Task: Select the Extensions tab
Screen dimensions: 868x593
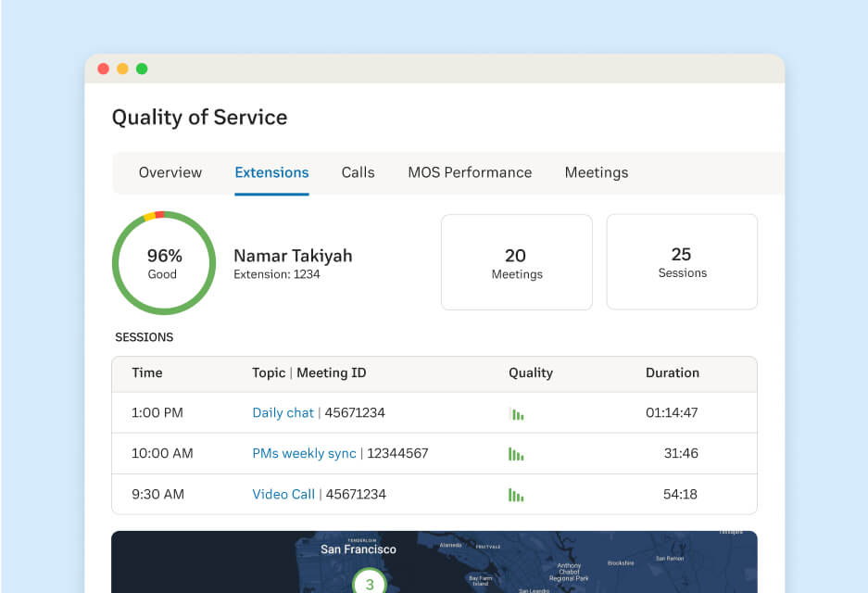Action: 271,172
